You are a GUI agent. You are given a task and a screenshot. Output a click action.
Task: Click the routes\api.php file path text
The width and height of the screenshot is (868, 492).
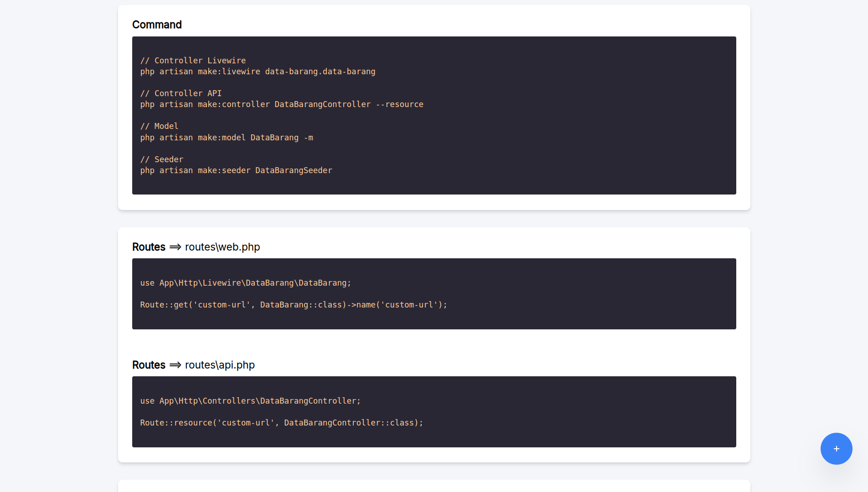pos(220,365)
